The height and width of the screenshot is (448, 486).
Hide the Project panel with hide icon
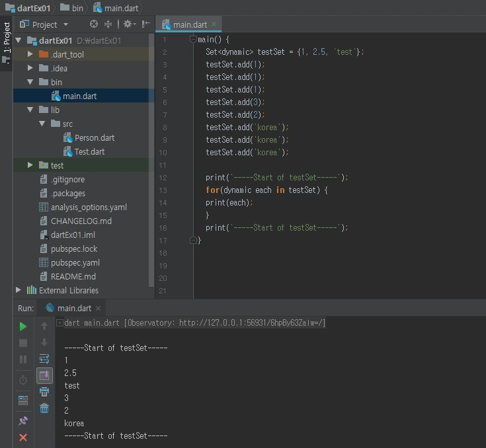[x=145, y=24]
